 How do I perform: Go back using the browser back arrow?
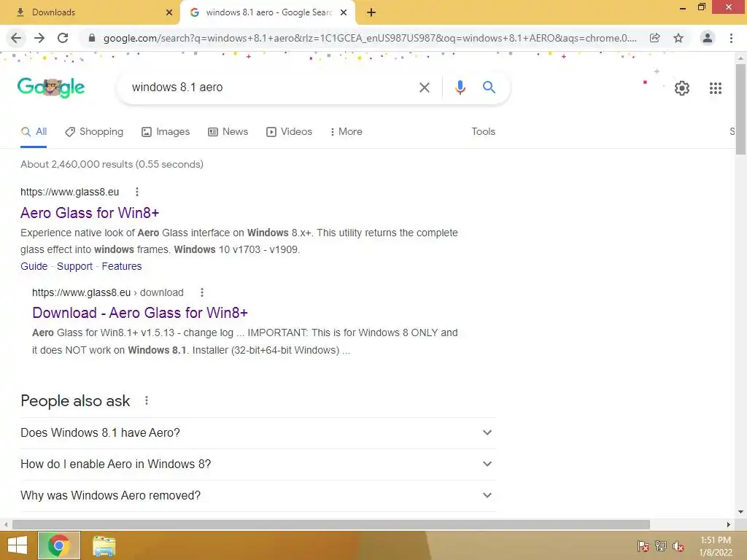coord(16,38)
